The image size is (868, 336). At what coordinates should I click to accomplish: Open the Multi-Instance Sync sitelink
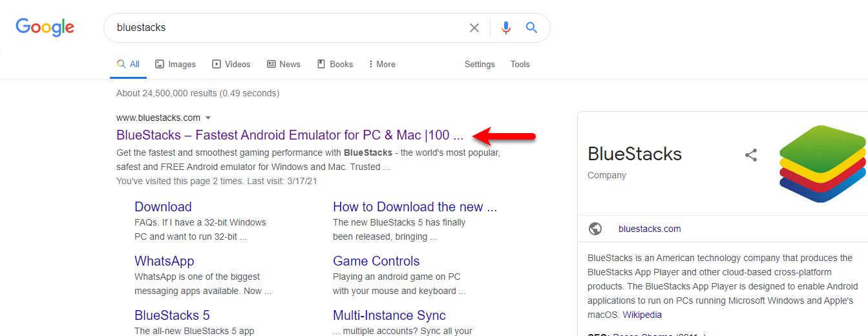pos(389,315)
